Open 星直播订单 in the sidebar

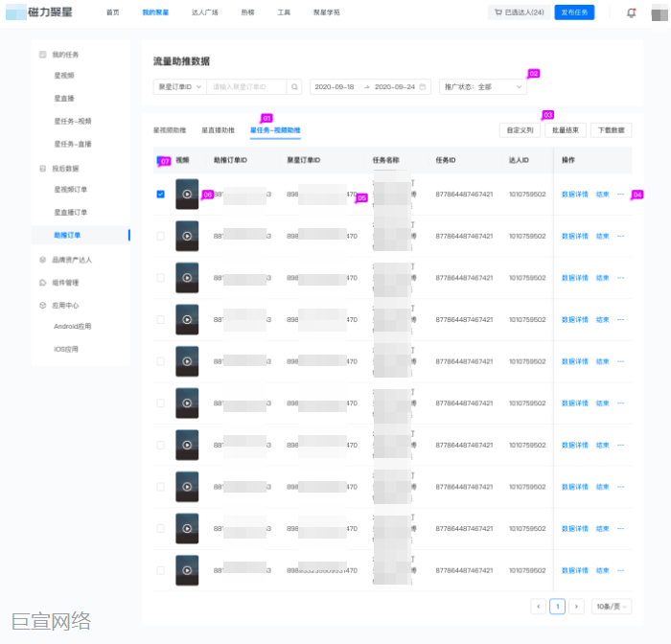coord(71,212)
